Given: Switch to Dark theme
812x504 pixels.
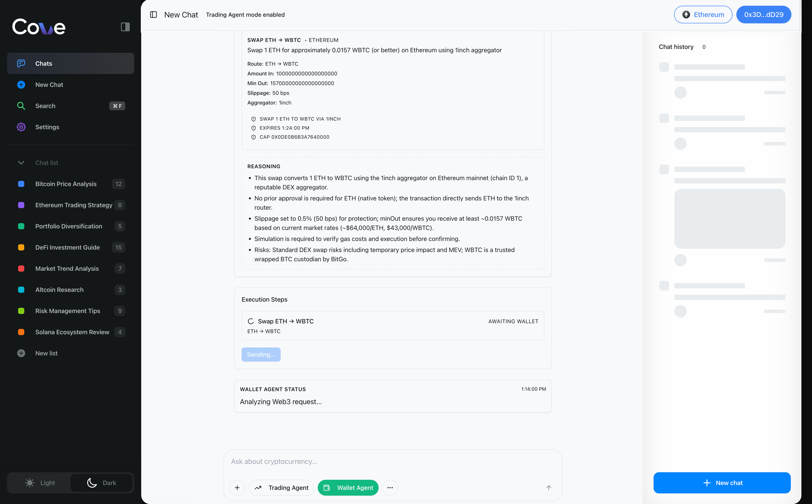Looking at the screenshot, I should coord(102,483).
